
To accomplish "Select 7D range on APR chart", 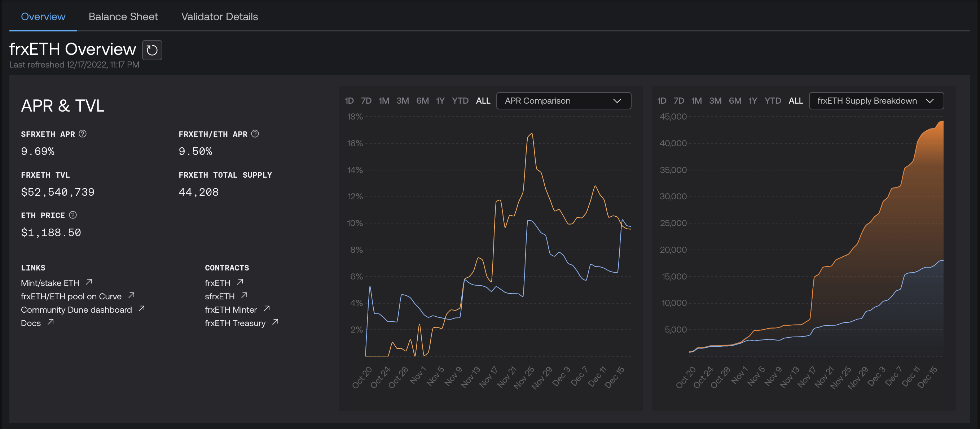I will [366, 101].
